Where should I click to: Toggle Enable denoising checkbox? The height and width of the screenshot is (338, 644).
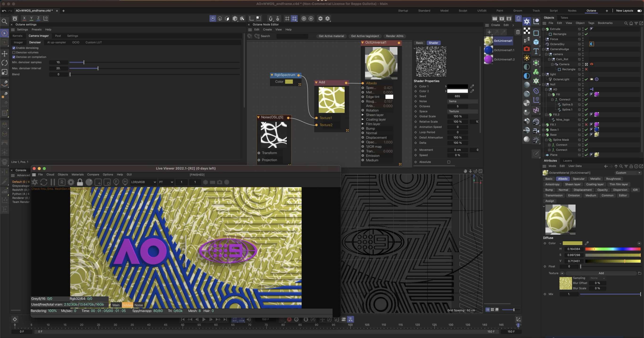14,48
